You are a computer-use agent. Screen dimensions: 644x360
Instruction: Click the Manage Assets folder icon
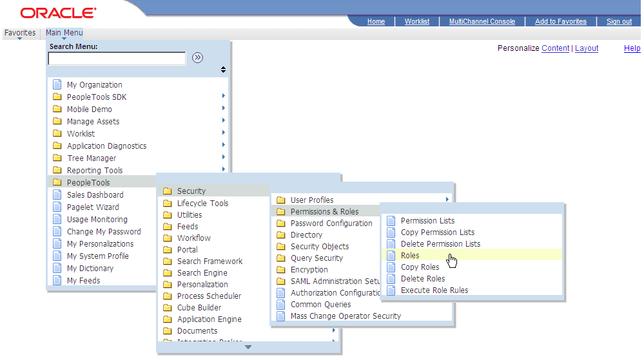coord(57,122)
